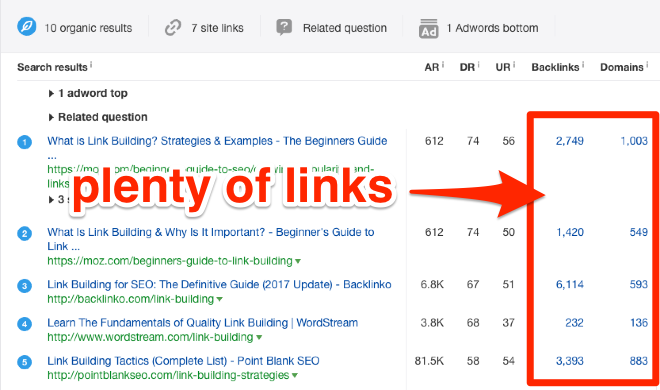Image resolution: width=660 pixels, height=390 pixels.
Task: Open dropdown arrow beside pointblankseo.com URL
Action: click(x=295, y=375)
